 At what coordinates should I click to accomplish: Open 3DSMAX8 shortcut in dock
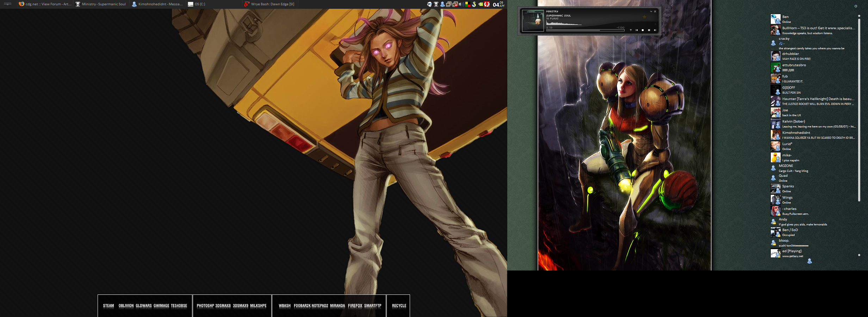point(223,306)
